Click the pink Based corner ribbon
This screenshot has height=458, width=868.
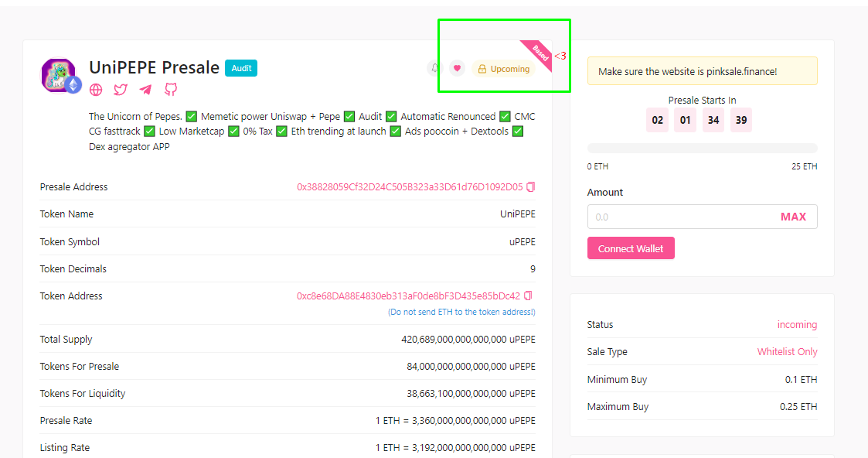539,51
